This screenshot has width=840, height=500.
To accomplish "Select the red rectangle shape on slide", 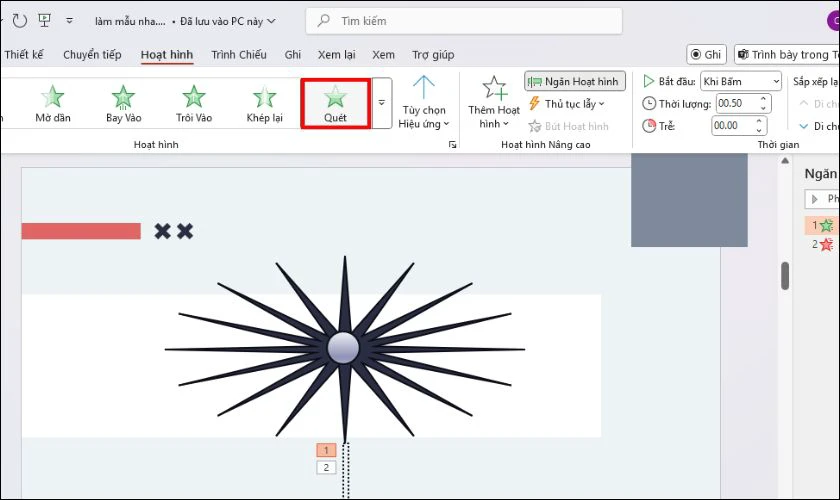I will tap(81, 231).
